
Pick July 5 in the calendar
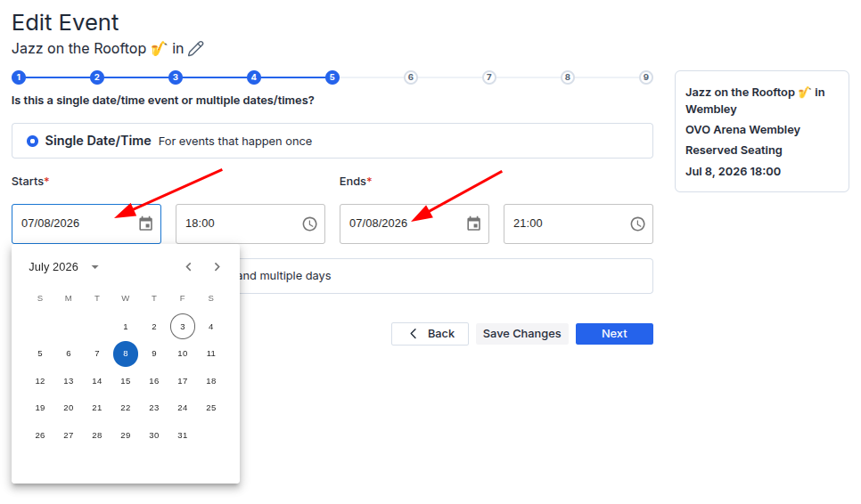40,354
